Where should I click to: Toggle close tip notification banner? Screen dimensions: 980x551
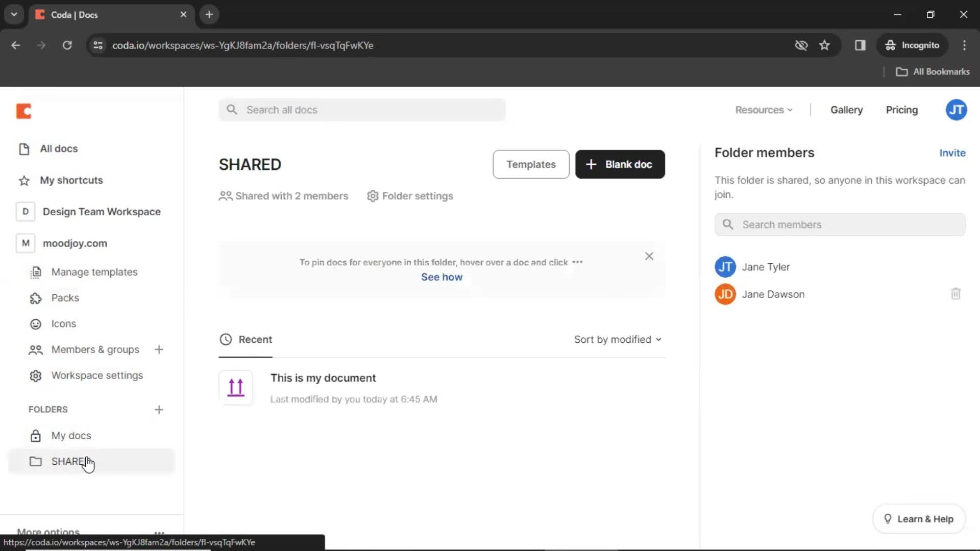pyautogui.click(x=649, y=256)
